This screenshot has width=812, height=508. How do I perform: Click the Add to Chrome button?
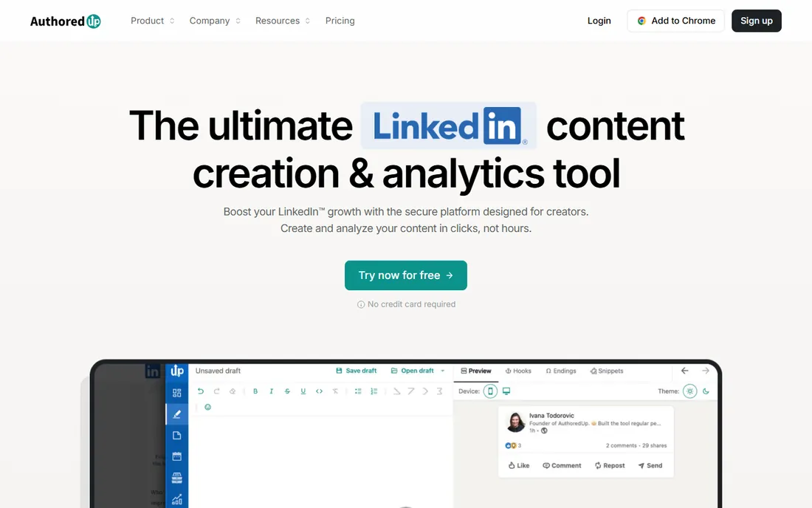(675, 21)
